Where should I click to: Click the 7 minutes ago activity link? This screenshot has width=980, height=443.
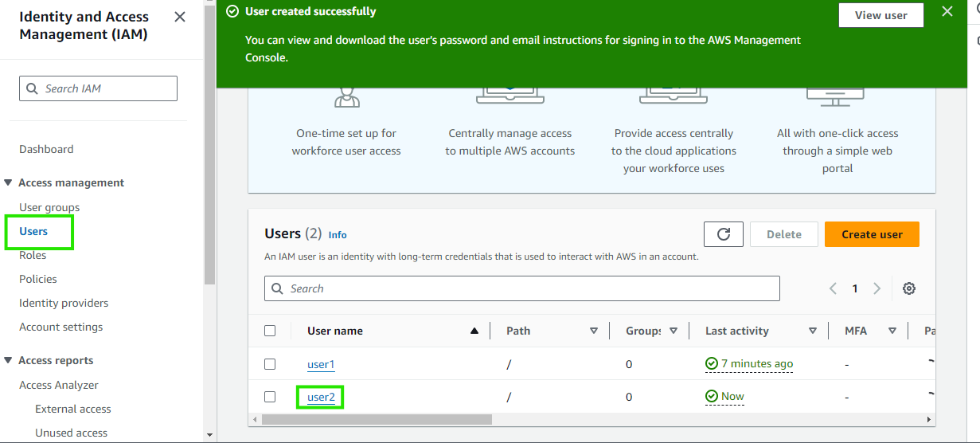[757, 363]
